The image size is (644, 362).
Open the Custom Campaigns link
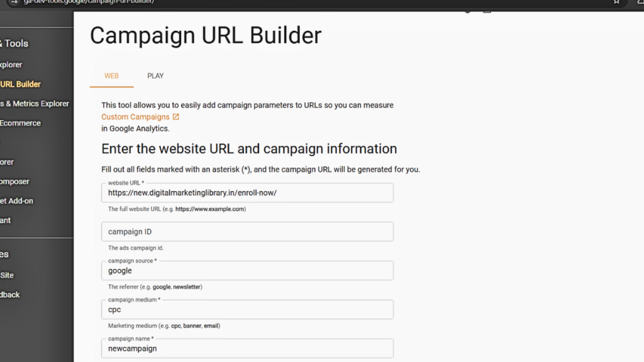pos(135,117)
